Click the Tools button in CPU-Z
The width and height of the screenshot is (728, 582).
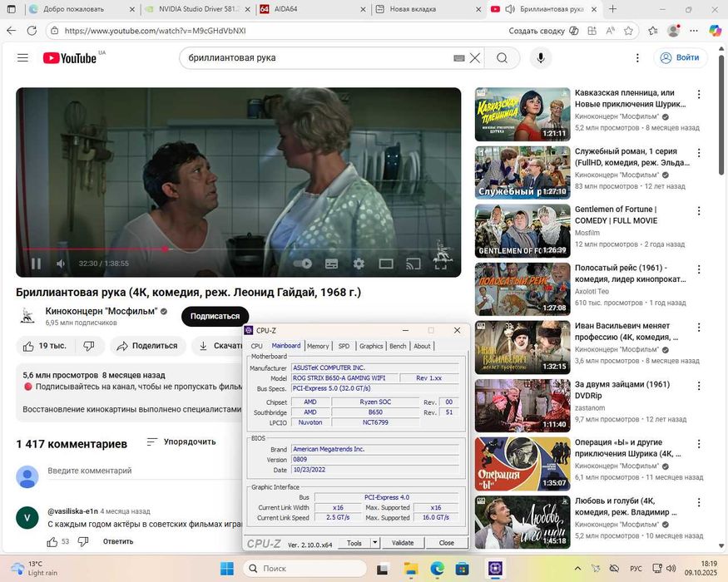point(354,543)
